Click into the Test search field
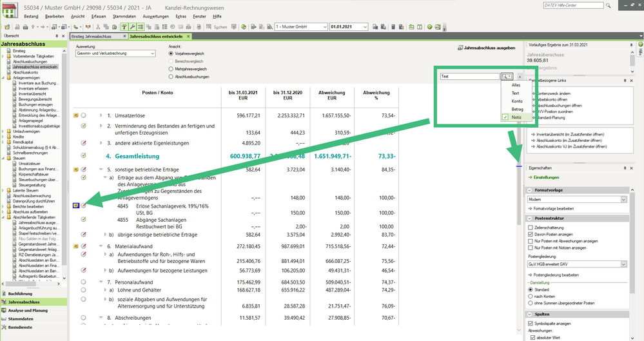The image size is (644, 341). pos(469,76)
